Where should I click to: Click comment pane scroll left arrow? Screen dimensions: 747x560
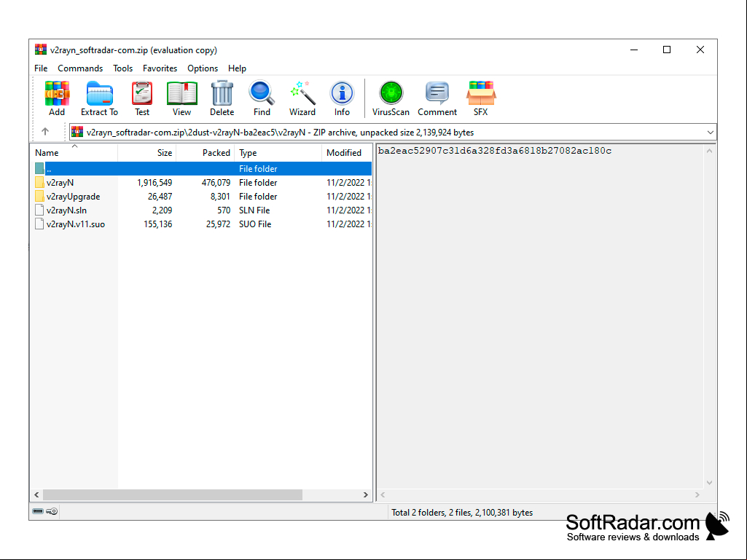point(383,494)
